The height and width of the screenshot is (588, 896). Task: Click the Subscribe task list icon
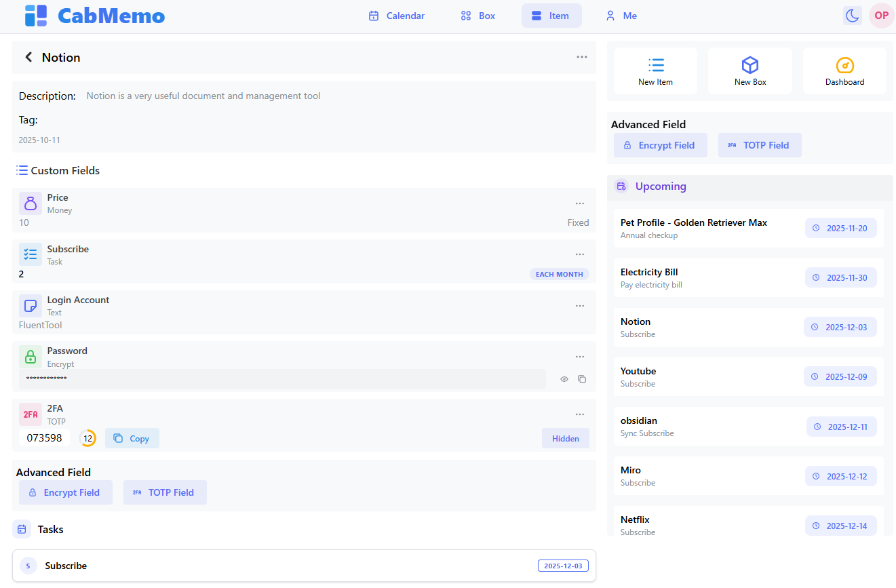pos(31,254)
